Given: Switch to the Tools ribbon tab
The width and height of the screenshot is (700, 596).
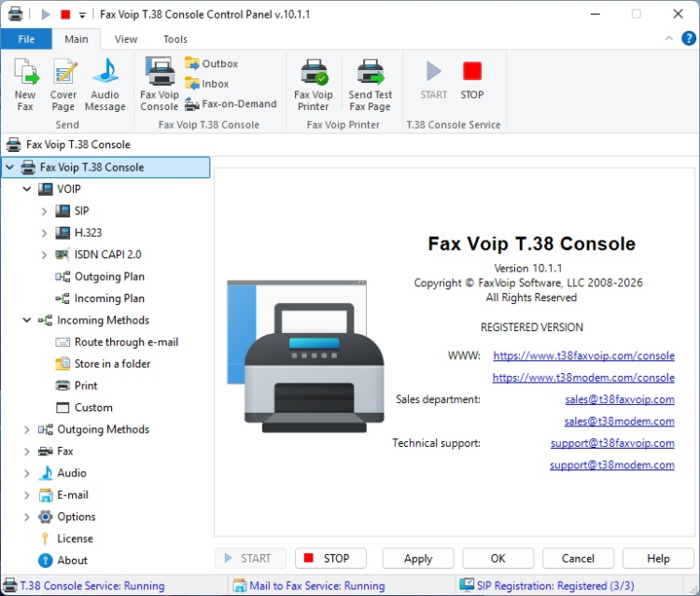Looking at the screenshot, I should point(175,39).
